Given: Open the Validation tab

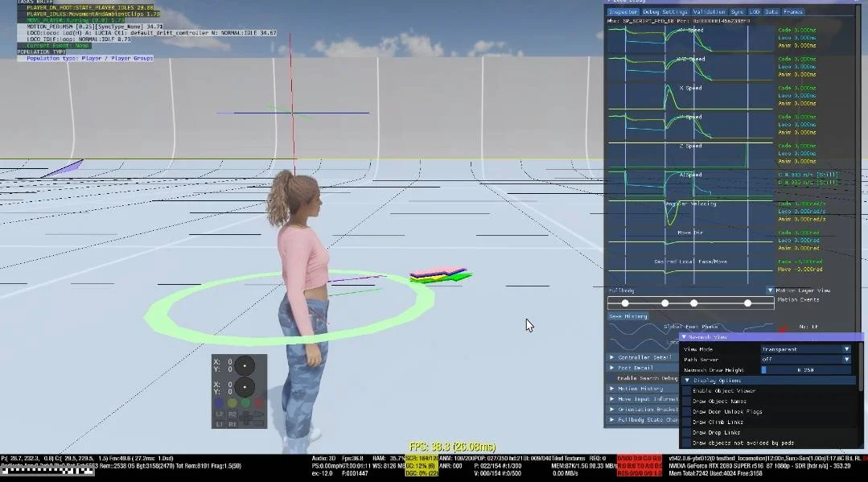Looking at the screenshot, I should point(709,11).
